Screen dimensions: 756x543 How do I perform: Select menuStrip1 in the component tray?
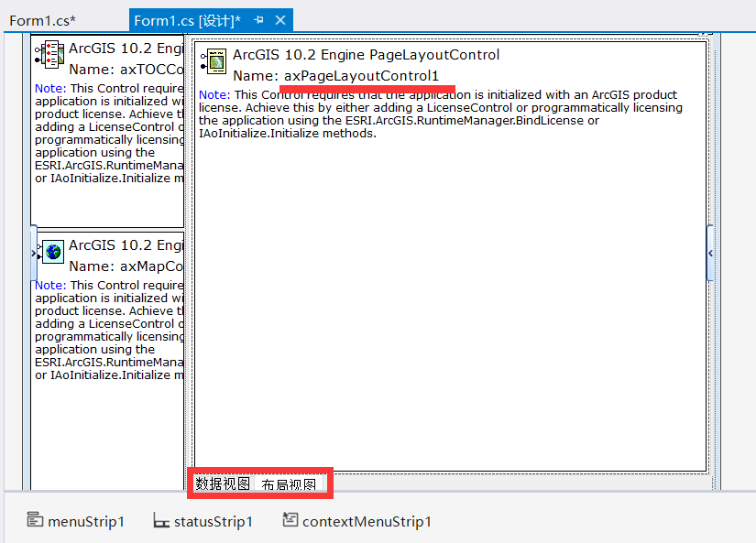[x=76, y=521]
